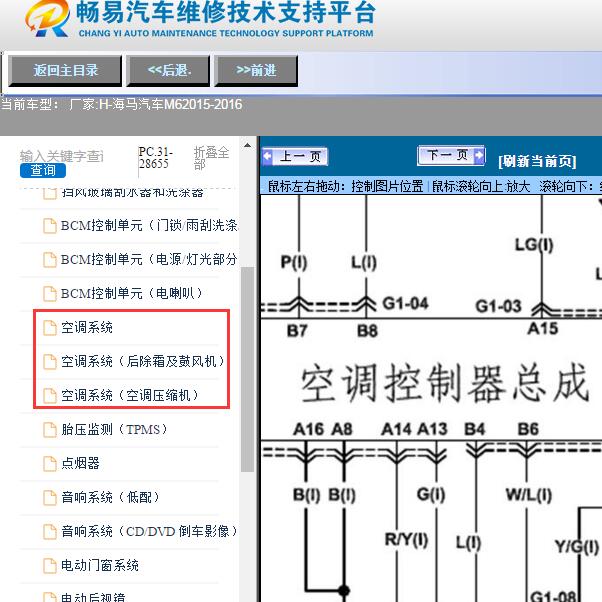Click the document icon beside 音响系统（低配）

50,498
